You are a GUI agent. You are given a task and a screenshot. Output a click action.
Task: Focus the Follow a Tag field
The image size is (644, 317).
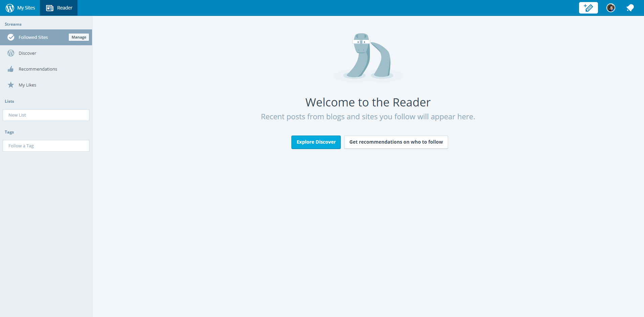[46, 146]
